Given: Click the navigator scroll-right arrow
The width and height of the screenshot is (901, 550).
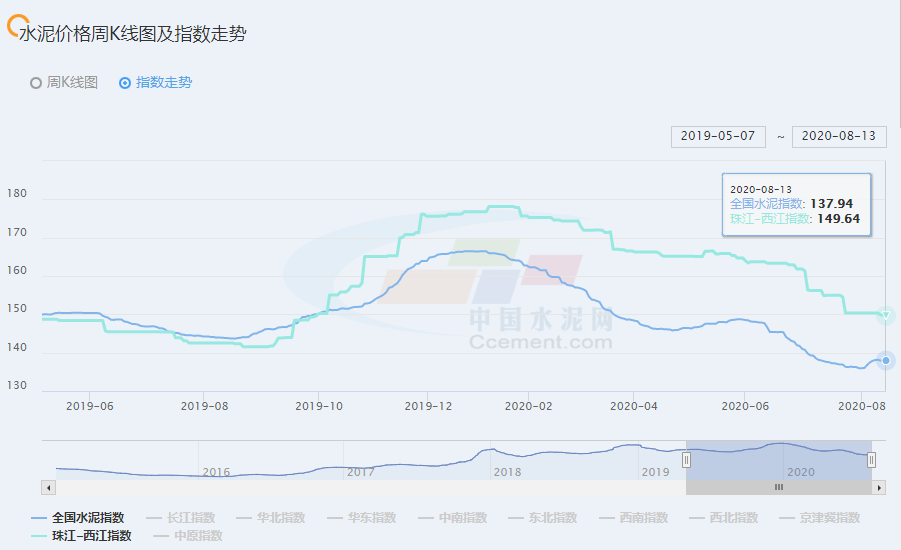Looking at the screenshot, I should (879, 487).
